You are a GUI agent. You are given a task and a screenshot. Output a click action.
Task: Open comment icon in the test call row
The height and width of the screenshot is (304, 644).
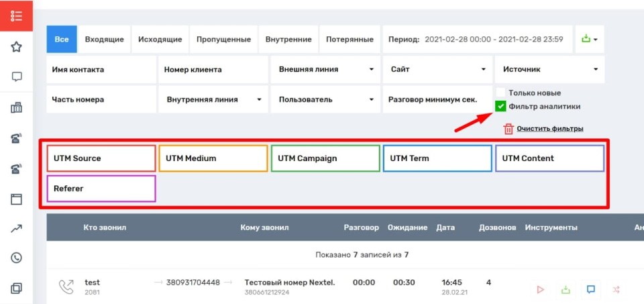pos(591,289)
